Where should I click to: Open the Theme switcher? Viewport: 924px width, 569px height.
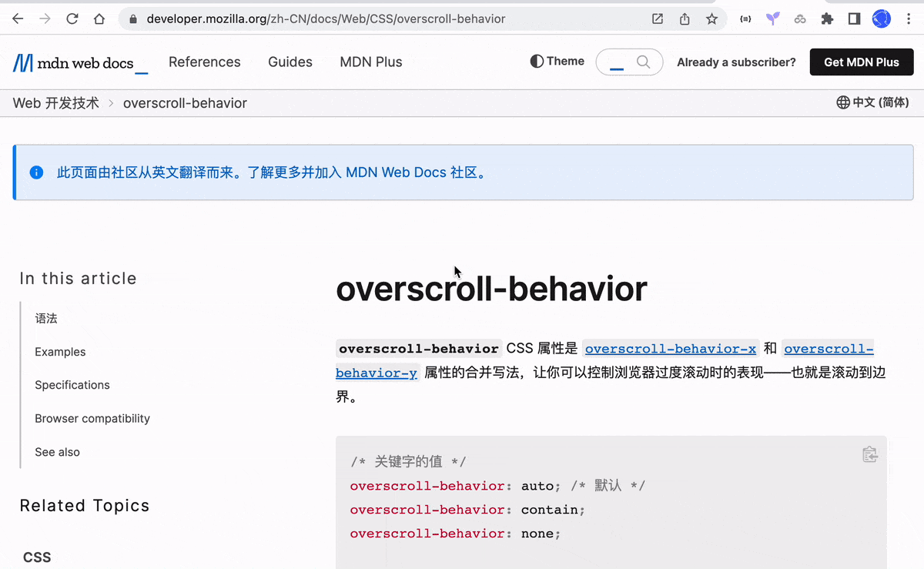click(557, 62)
